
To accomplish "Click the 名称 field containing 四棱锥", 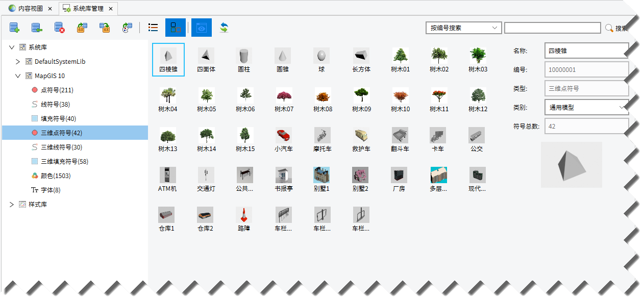I will tap(587, 51).
